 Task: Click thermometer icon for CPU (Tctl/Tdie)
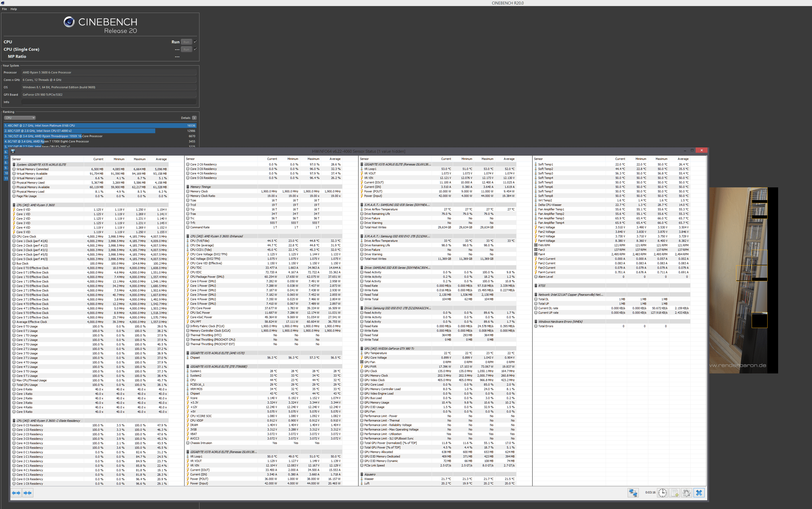[188, 241]
